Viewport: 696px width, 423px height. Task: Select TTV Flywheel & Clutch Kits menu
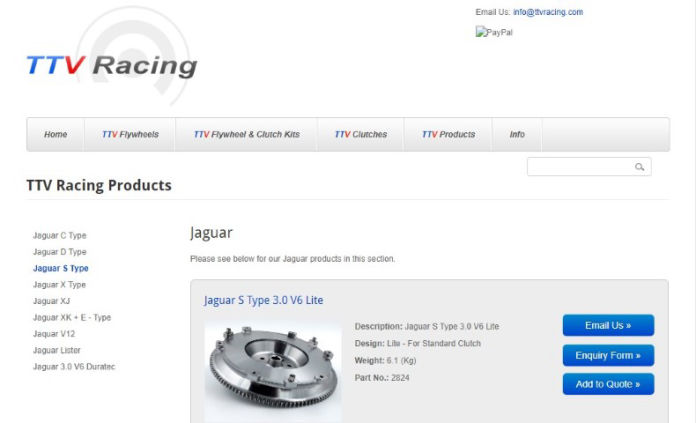pyautogui.click(x=246, y=134)
